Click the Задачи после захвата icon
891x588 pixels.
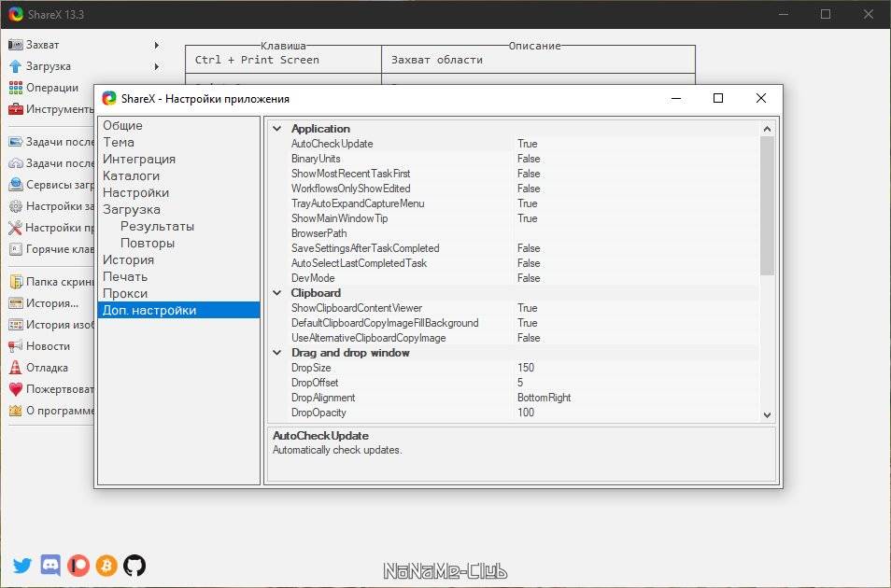pyautogui.click(x=15, y=142)
